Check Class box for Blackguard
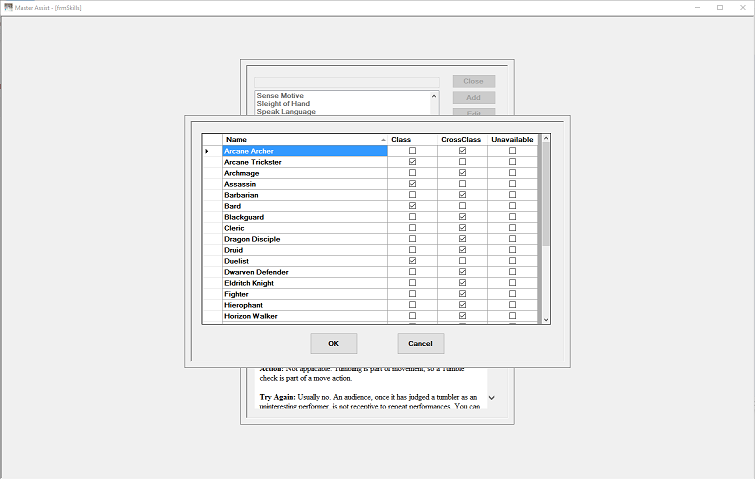This screenshot has width=755, height=479. 412,217
